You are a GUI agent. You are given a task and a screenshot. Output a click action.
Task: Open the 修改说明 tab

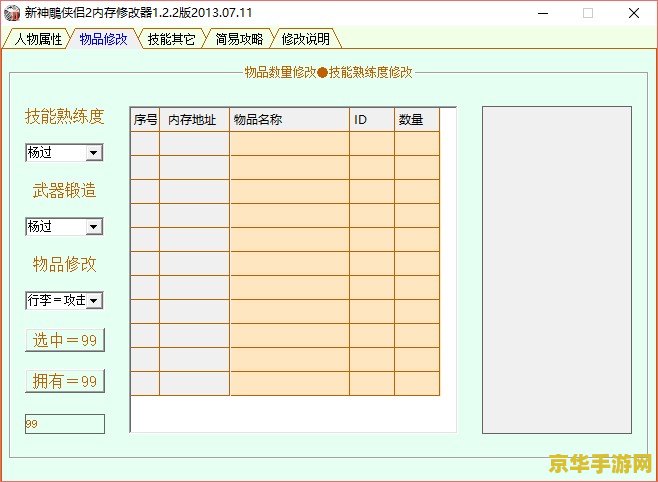tap(306, 39)
